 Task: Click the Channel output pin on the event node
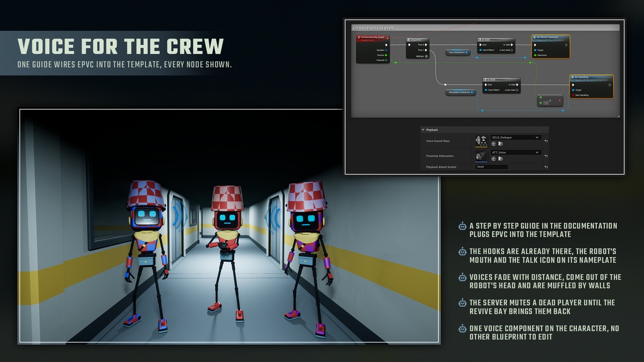coord(386,60)
